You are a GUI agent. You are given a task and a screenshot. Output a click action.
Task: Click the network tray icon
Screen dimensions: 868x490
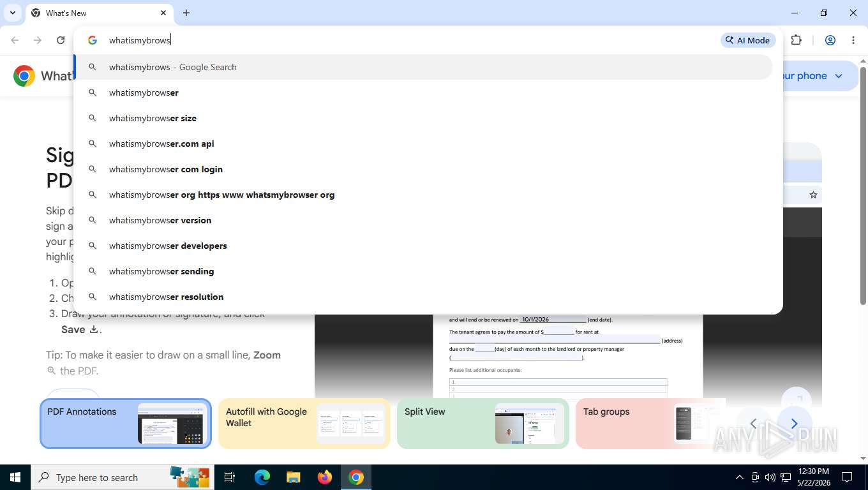pos(786,477)
